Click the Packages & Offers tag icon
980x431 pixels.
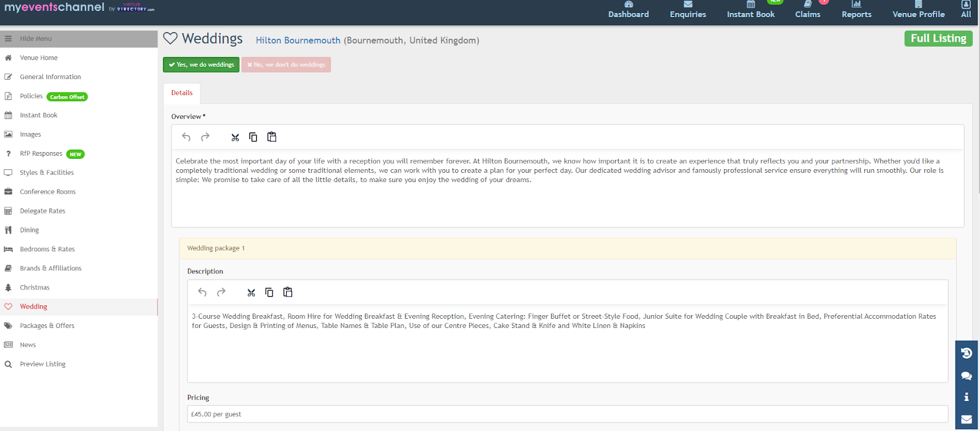[8, 326]
